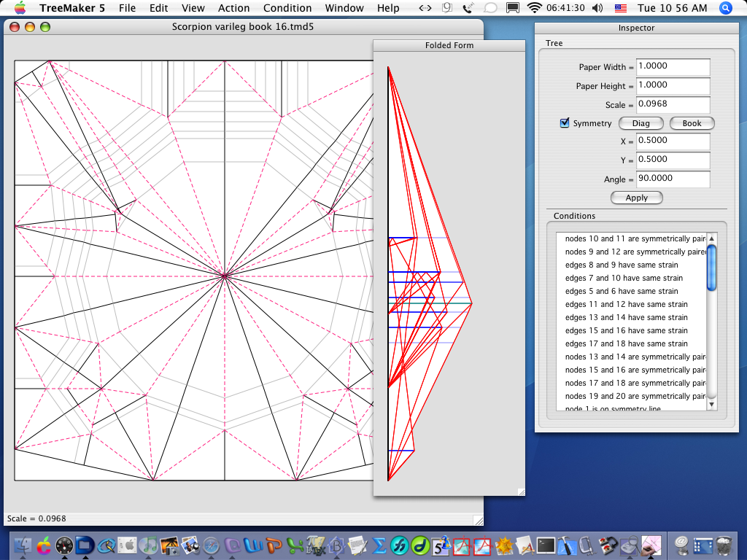Launch Safari from the Dock
The image size is (747, 560).
click(x=211, y=545)
